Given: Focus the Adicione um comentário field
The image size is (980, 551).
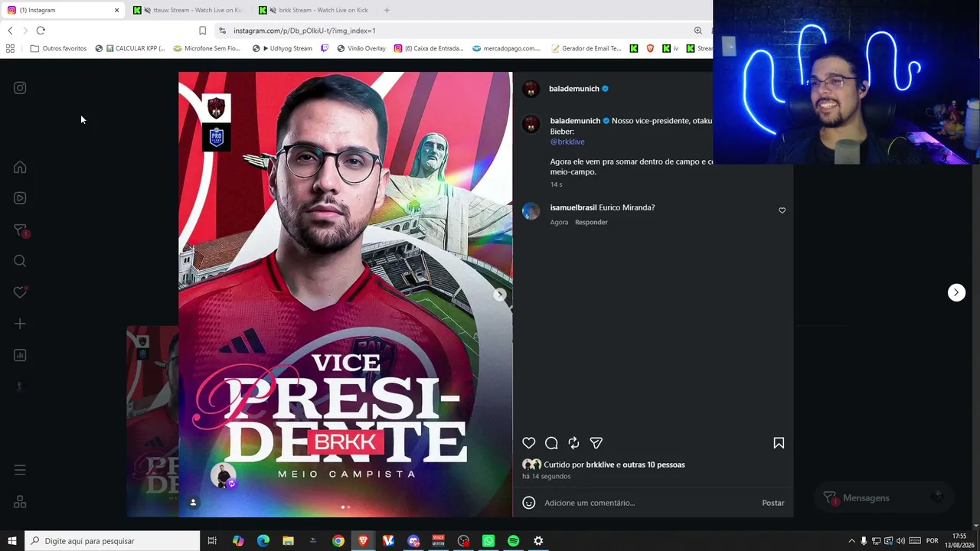Looking at the screenshot, I should [648, 503].
